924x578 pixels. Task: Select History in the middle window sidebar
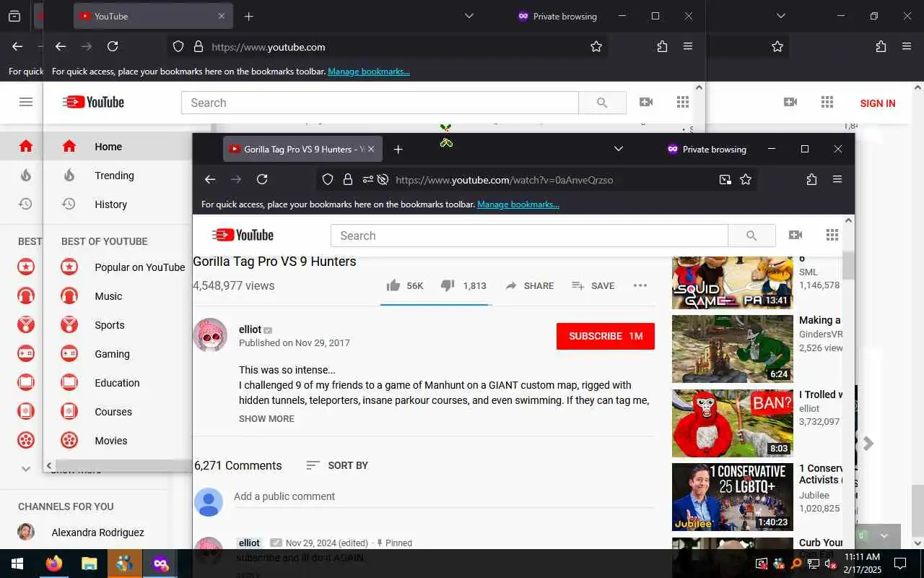click(118, 204)
